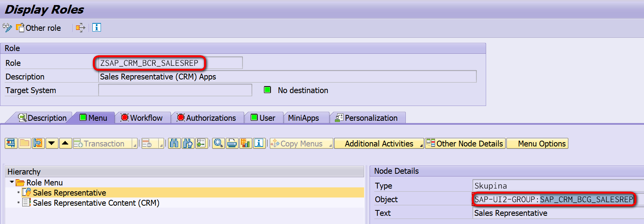Screen dimensions: 644x224
Task: Click the colored chart overview icon
Action: [246, 143]
